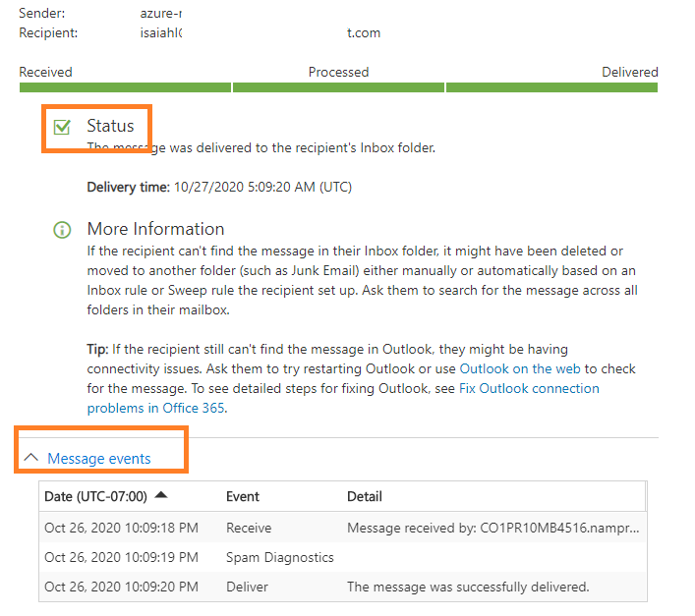Click the Received progress bar segment
Viewport: 695px width, 616px height.
[125, 87]
